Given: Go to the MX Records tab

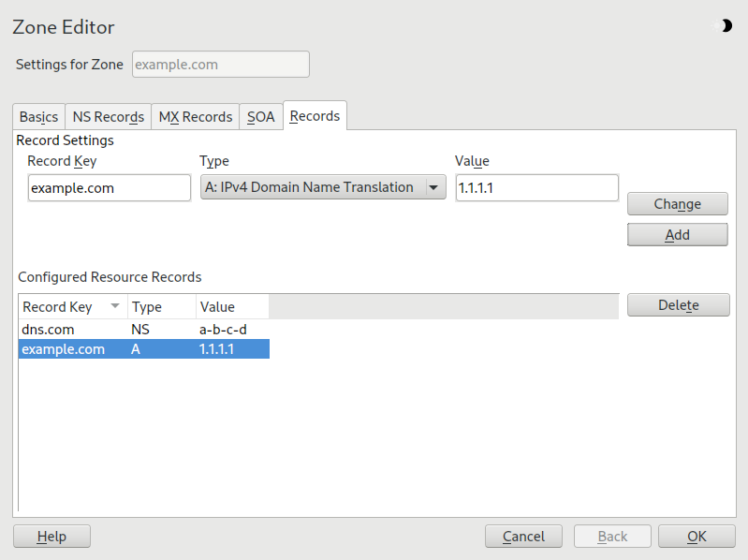Looking at the screenshot, I should tap(195, 117).
